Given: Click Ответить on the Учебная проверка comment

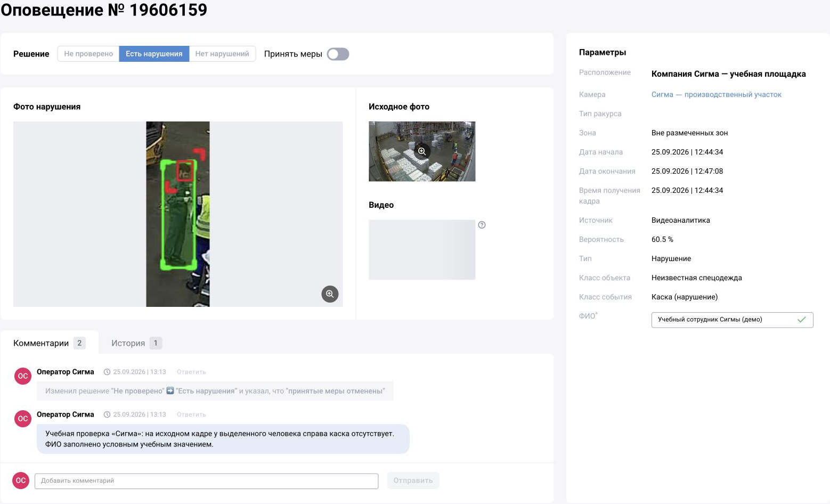Looking at the screenshot, I should (191, 414).
